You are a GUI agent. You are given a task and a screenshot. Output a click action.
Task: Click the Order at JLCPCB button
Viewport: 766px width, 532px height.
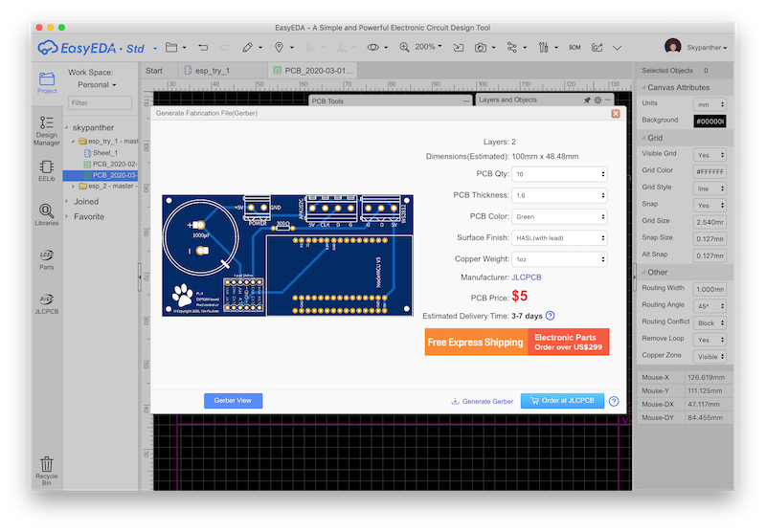point(562,401)
